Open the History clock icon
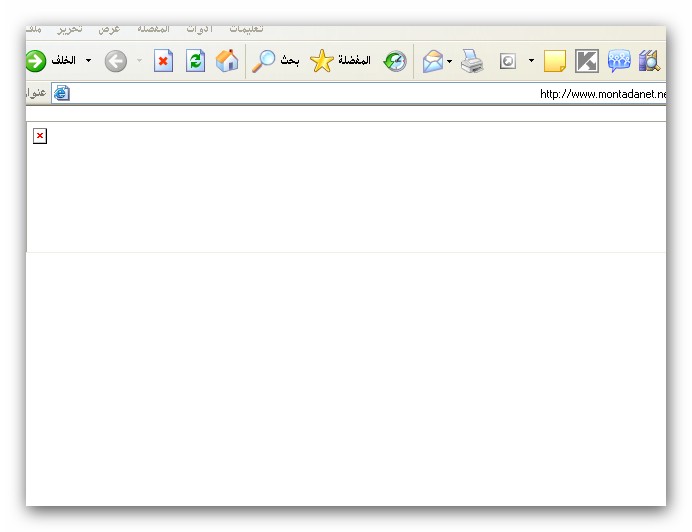The image size is (692, 532). pyautogui.click(x=395, y=61)
